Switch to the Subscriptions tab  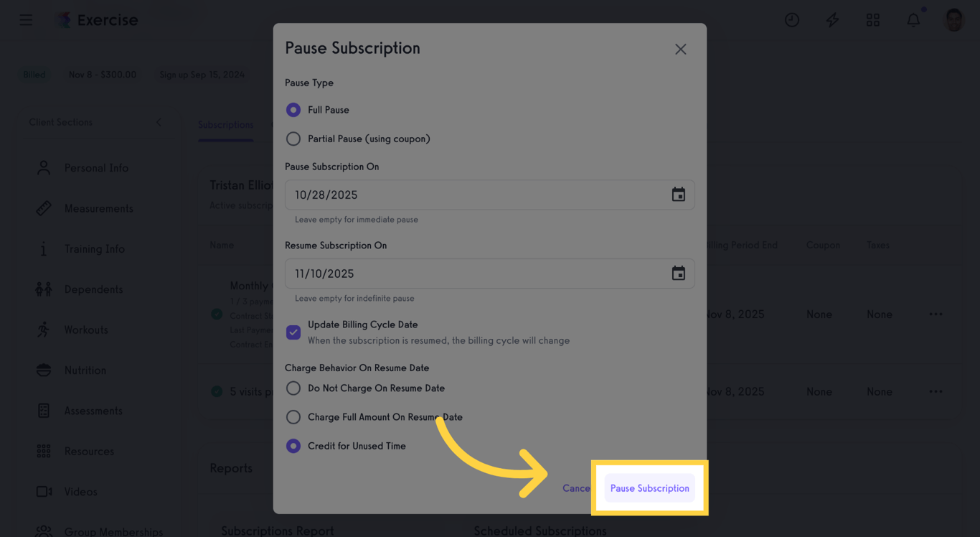pos(225,125)
